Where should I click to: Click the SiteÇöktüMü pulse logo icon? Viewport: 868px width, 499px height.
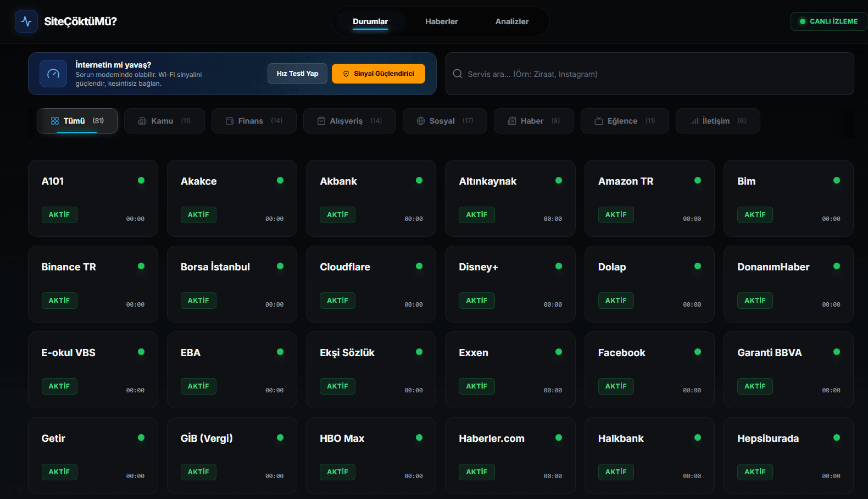coord(26,21)
